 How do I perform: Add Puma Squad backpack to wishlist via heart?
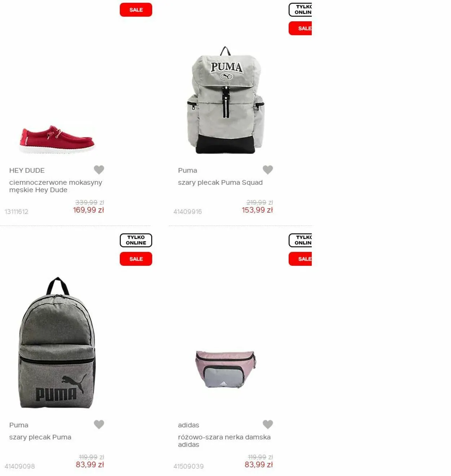268,169
